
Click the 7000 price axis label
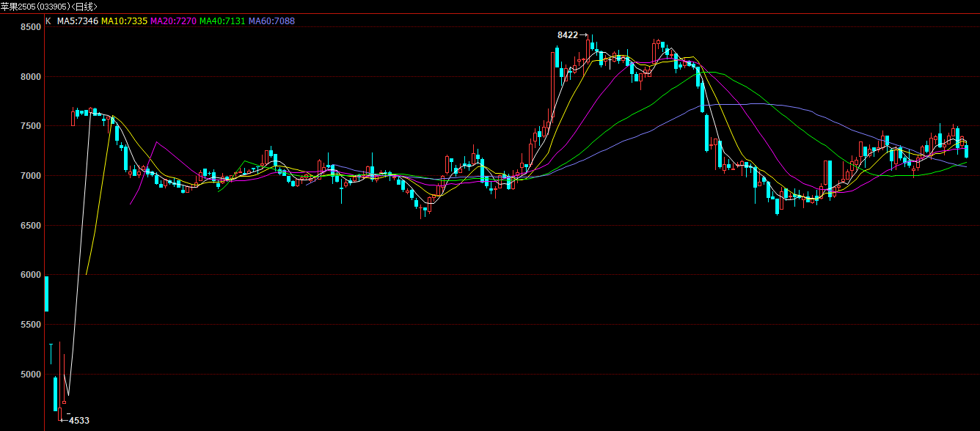[31, 176]
